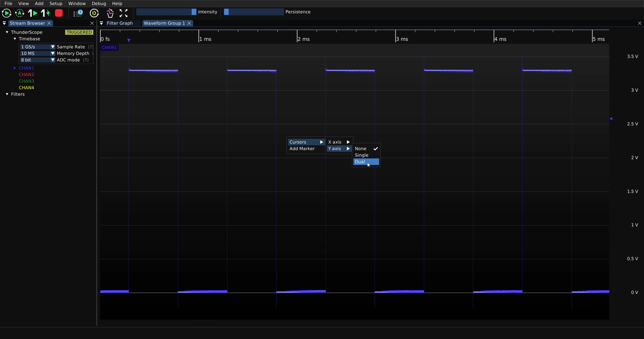644x339 pixels.
Task: Start continuous acquisition with the run icon
Action: pyautogui.click(x=6, y=13)
